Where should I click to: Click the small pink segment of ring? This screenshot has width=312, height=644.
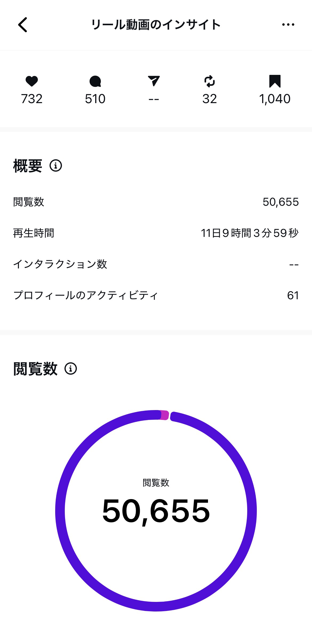click(x=164, y=415)
